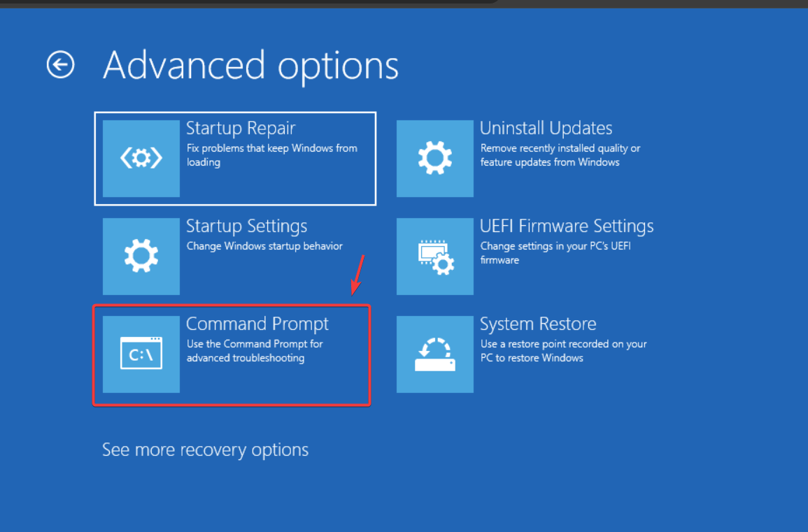Select the UEFI Firmware Settings title
This screenshot has height=532, width=808.
coord(567,226)
